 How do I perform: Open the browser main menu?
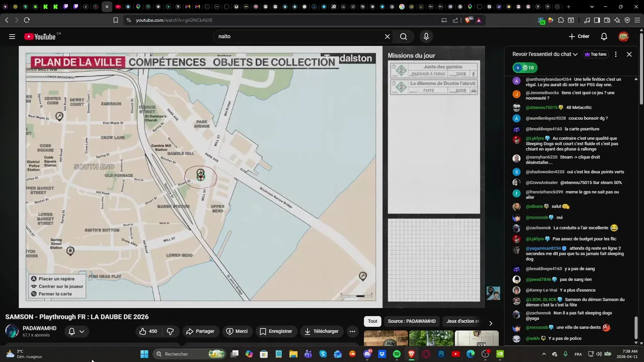coord(637,20)
